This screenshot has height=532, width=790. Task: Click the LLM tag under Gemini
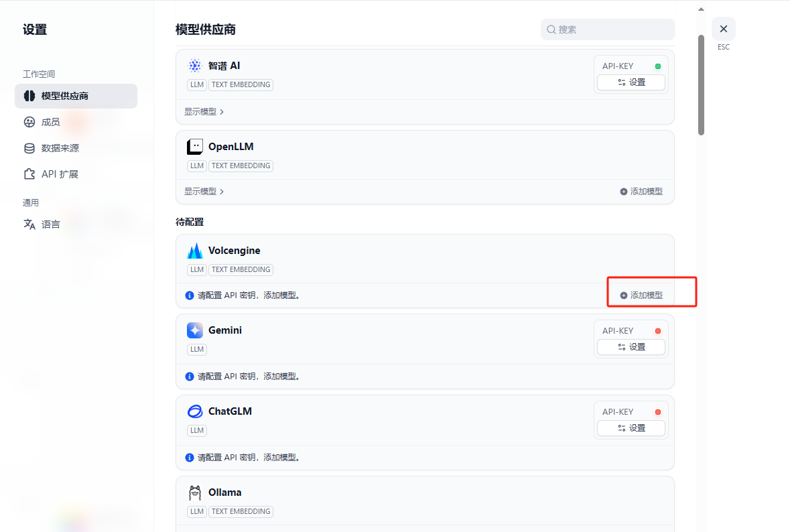(197, 349)
